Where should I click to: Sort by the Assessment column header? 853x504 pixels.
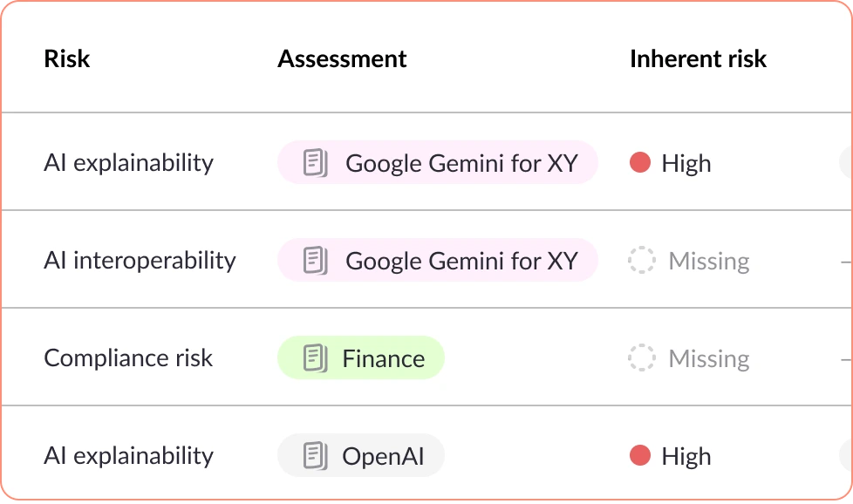coord(342,59)
